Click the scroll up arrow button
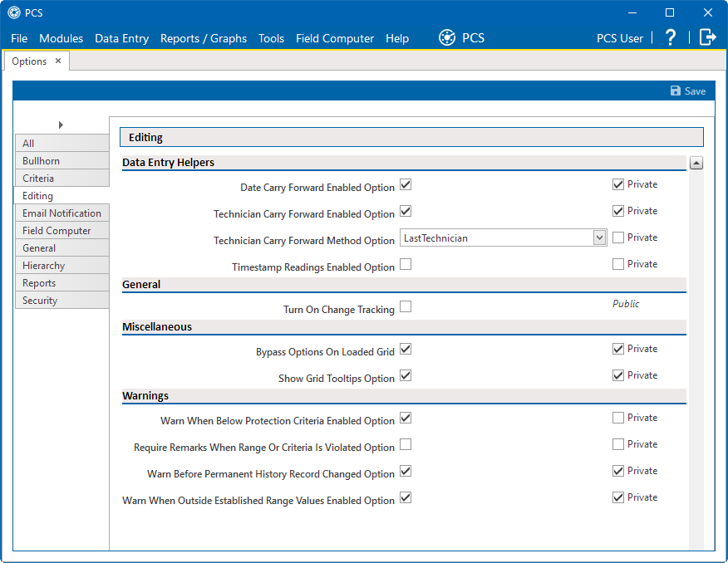The height and width of the screenshot is (563, 728). (696, 163)
